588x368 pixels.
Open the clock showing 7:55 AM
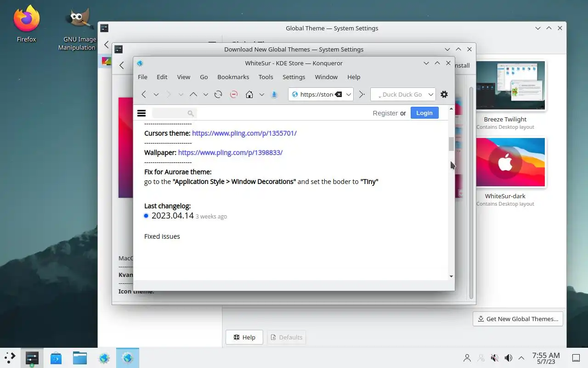[546, 358]
